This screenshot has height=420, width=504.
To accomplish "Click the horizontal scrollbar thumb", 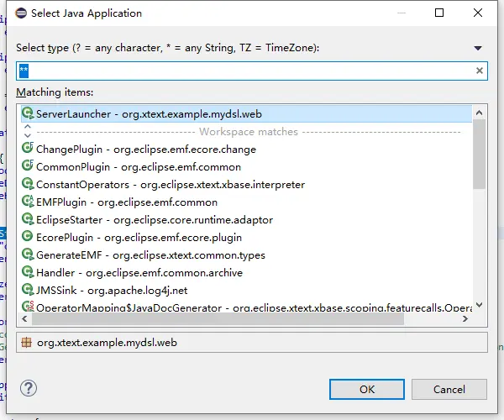I will 218,318.
